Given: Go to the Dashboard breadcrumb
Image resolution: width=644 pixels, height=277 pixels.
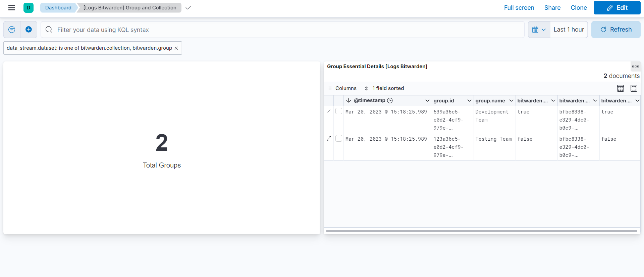Looking at the screenshot, I should tap(58, 8).
